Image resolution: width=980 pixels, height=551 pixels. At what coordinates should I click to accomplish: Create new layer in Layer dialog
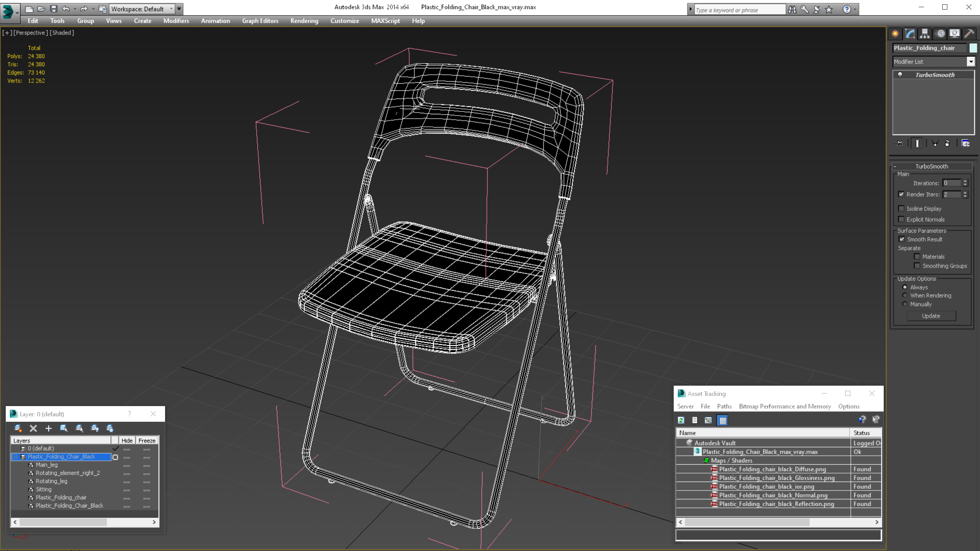coord(18,428)
